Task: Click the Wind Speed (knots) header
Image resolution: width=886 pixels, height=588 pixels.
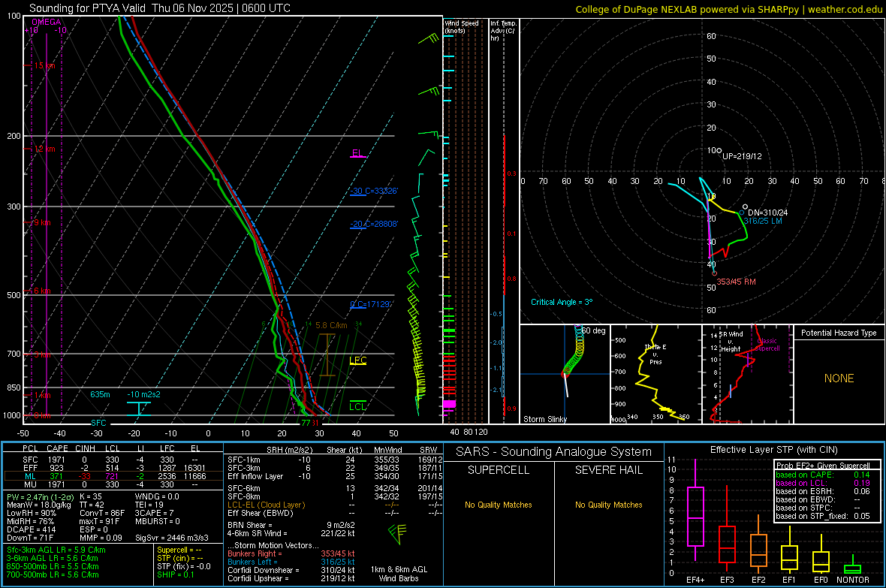Action: pyautogui.click(x=462, y=26)
